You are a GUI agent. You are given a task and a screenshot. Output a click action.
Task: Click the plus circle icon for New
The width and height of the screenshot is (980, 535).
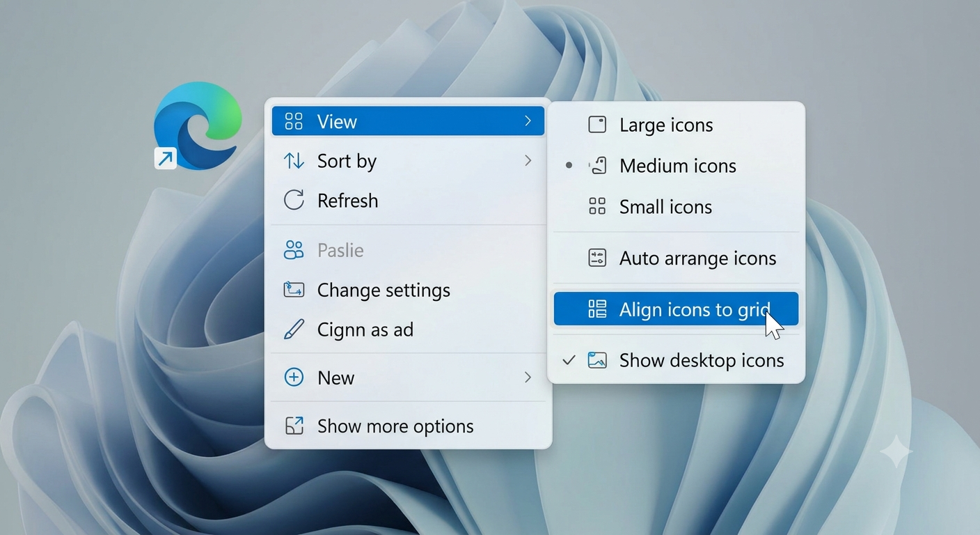pos(294,378)
